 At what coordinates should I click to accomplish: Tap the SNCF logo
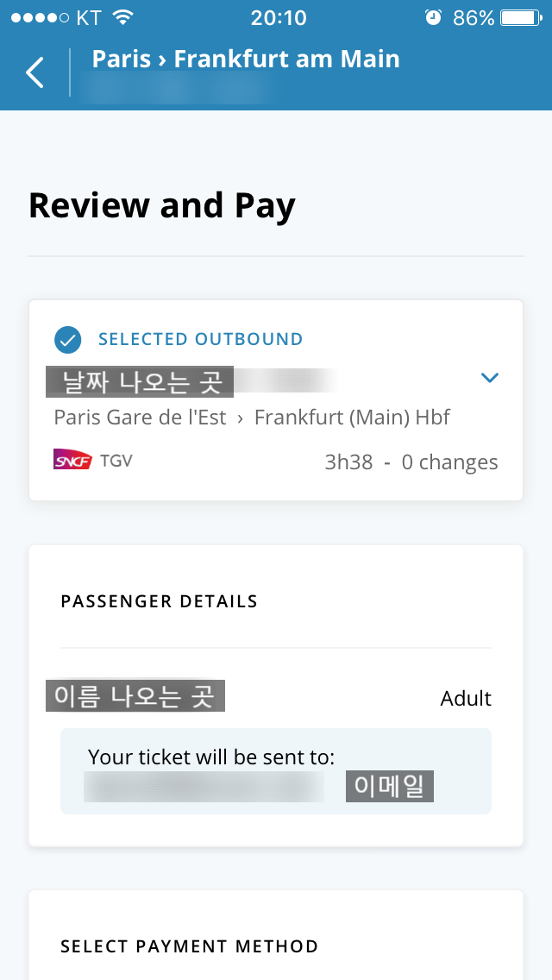[x=72, y=460]
